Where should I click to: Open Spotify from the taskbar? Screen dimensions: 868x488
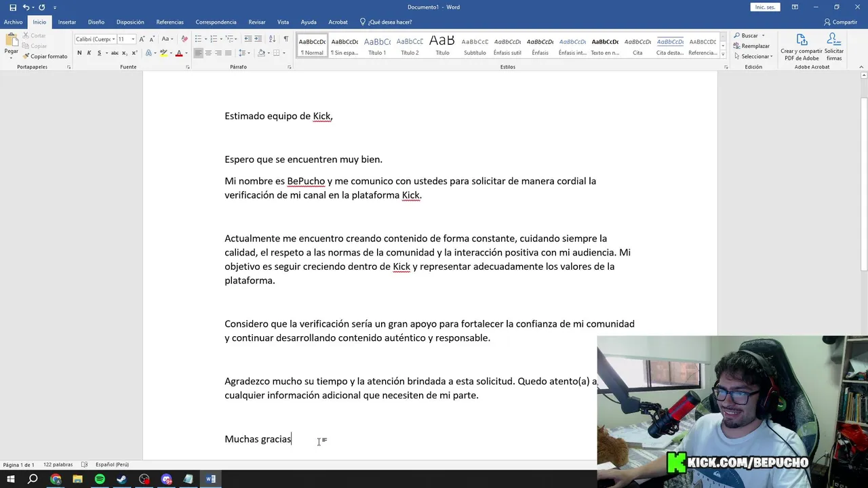click(x=100, y=479)
